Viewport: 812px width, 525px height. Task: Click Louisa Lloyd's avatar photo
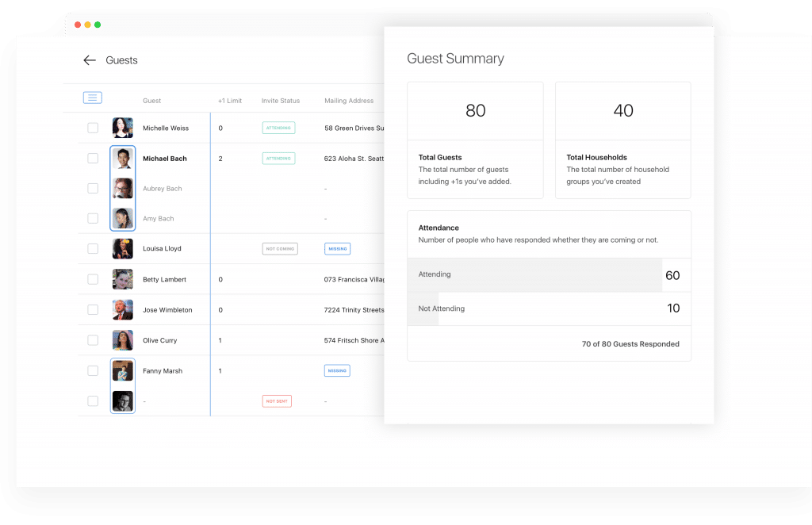(122, 248)
